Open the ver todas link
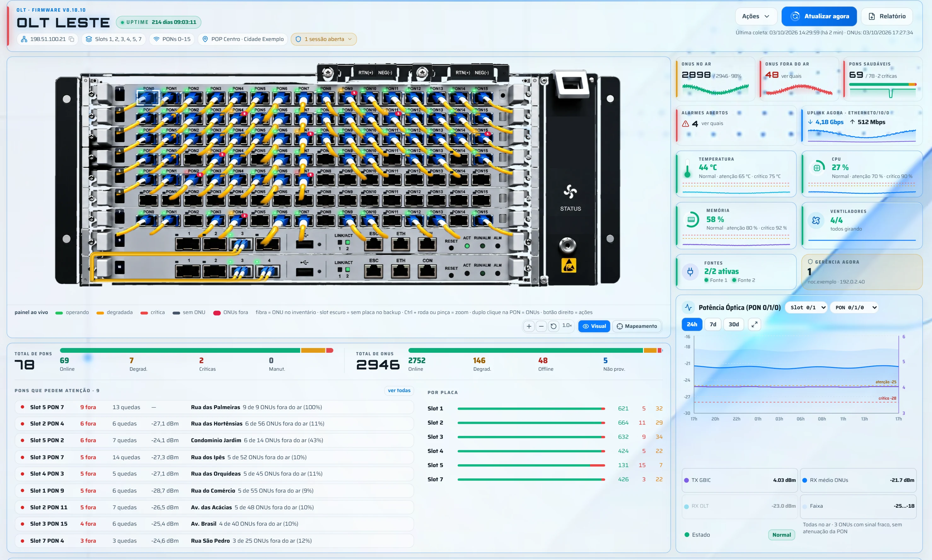Screen dimensions: 932x560 pyautogui.click(x=399, y=391)
